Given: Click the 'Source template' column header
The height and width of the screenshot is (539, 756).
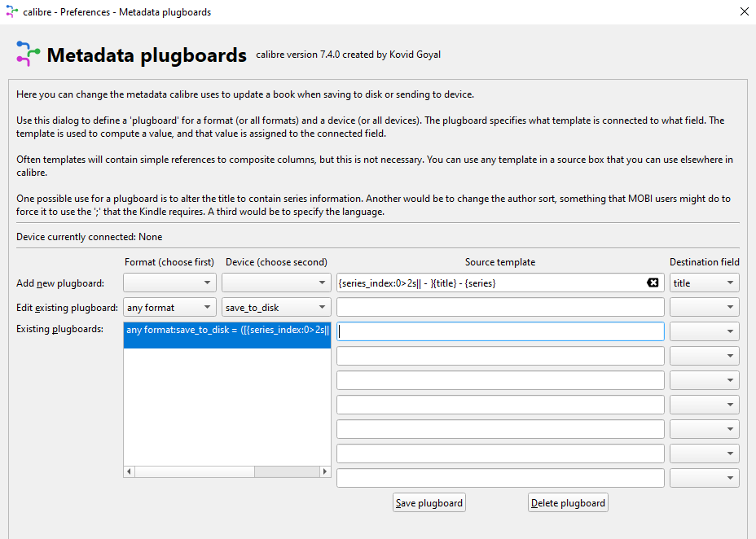Looking at the screenshot, I should 500,262.
